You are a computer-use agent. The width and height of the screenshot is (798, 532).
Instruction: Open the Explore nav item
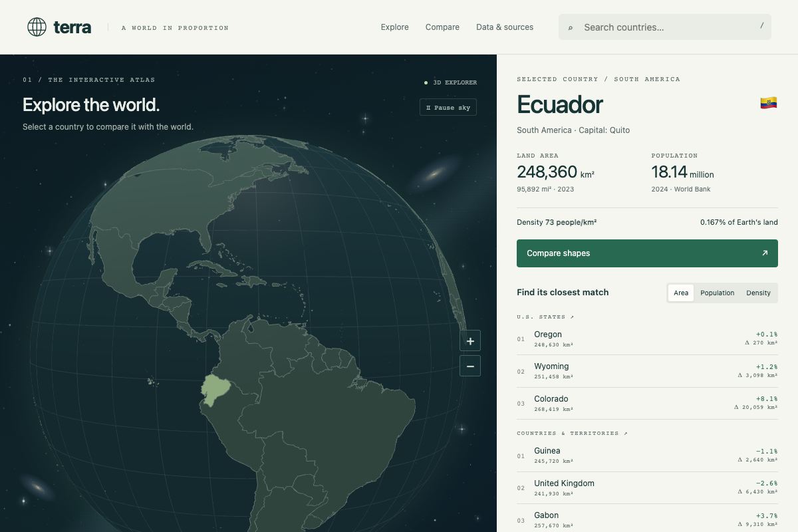(395, 27)
